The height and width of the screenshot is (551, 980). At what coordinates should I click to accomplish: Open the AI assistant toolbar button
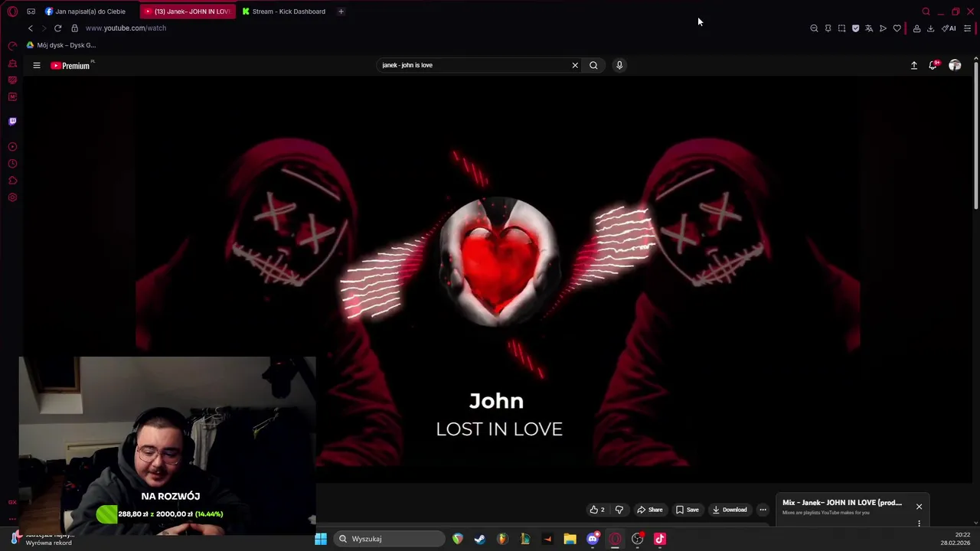click(x=949, y=28)
